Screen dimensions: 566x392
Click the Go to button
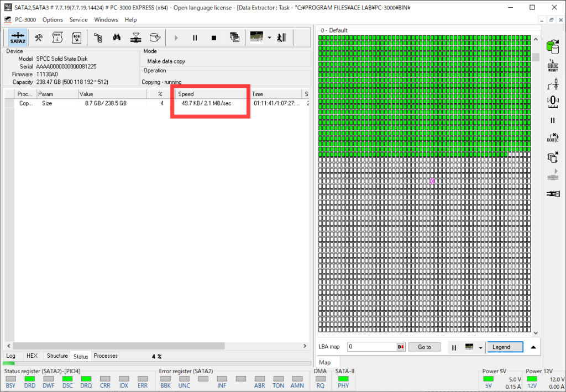pyautogui.click(x=424, y=347)
